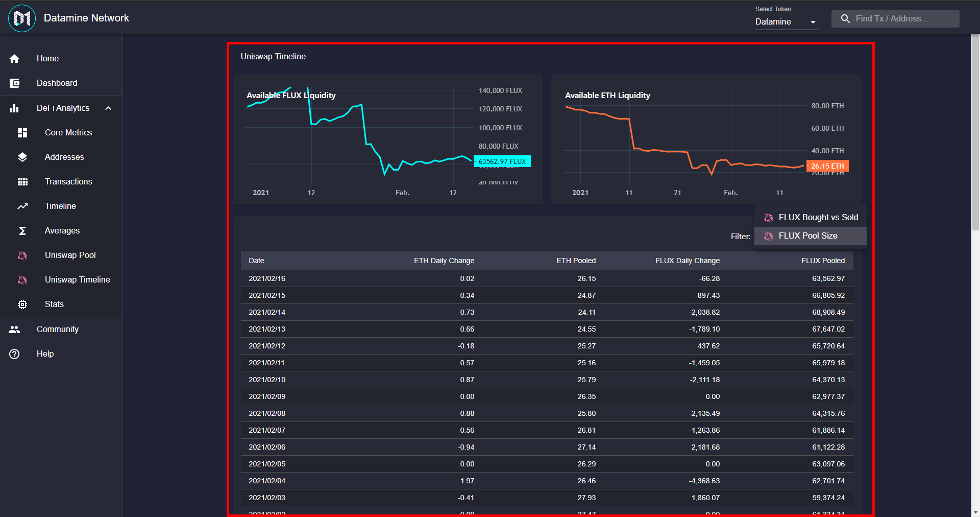The image size is (980, 517).
Task: Click the page vertical scrollbar thumb
Action: pyautogui.click(x=975, y=133)
